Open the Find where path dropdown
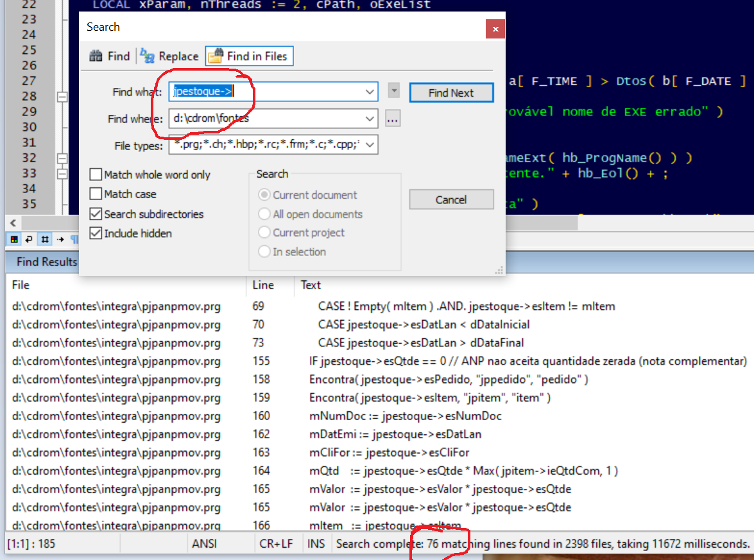Image resolution: width=754 pixels, height=560 pixels. pyautogui.click(x=370, y=118)
